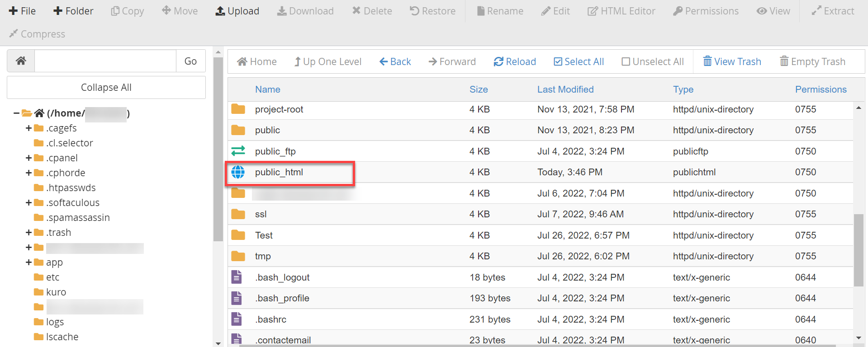Navigate Forward
This screenshot has width=868, height=347.
(x=452, y=61)
